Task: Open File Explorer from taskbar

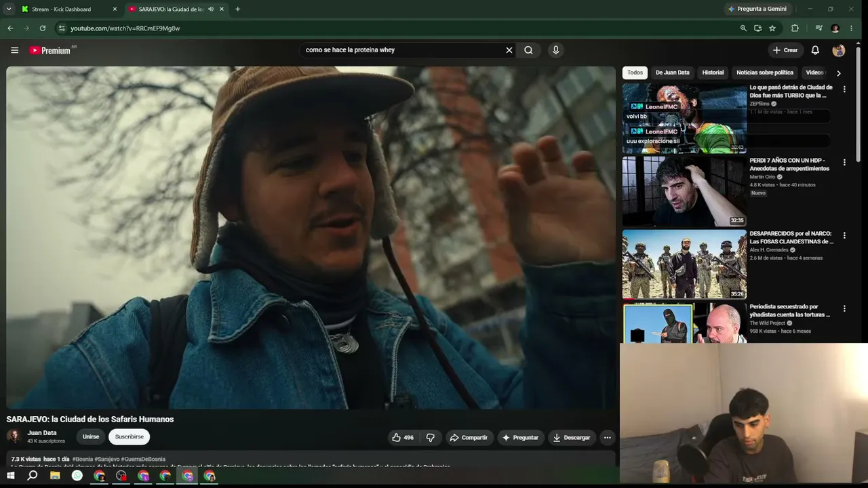Action: 55,476
